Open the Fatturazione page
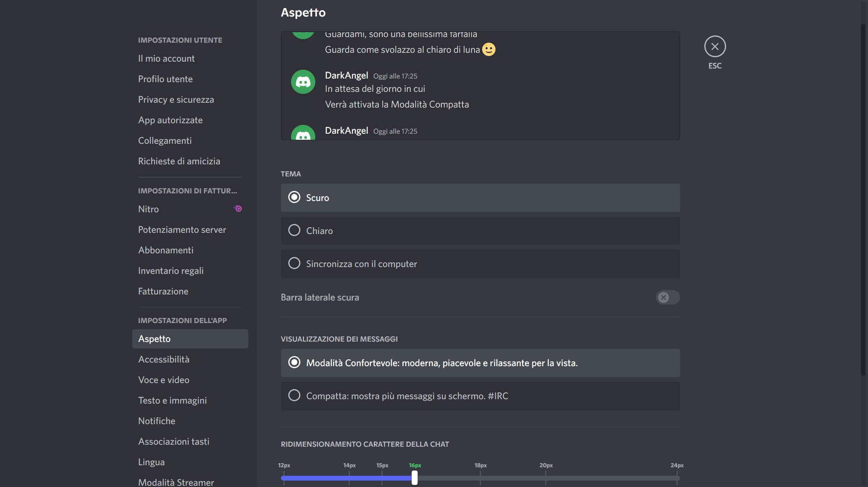This screenshot has height=487, width=868. click(163, 291)
